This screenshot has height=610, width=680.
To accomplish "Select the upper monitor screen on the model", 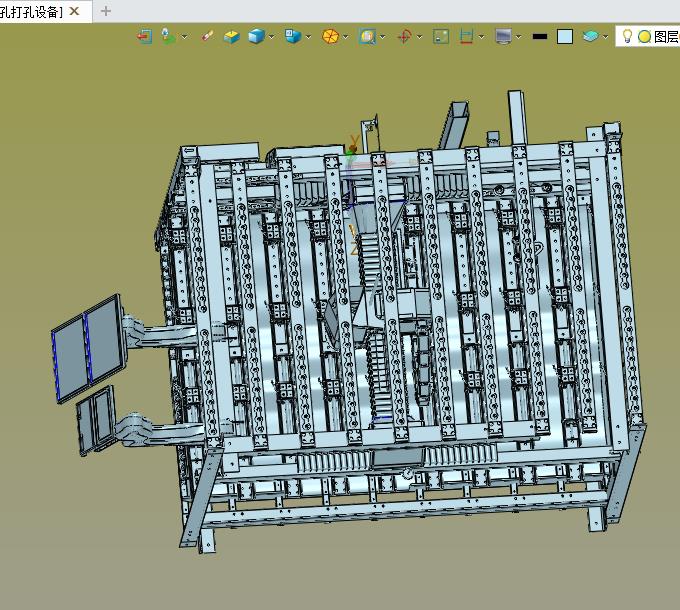I will [89, 348].
